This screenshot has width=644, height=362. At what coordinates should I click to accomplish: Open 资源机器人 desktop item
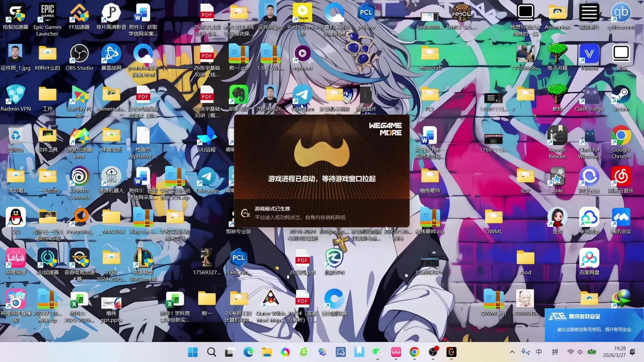click(111, 180)
